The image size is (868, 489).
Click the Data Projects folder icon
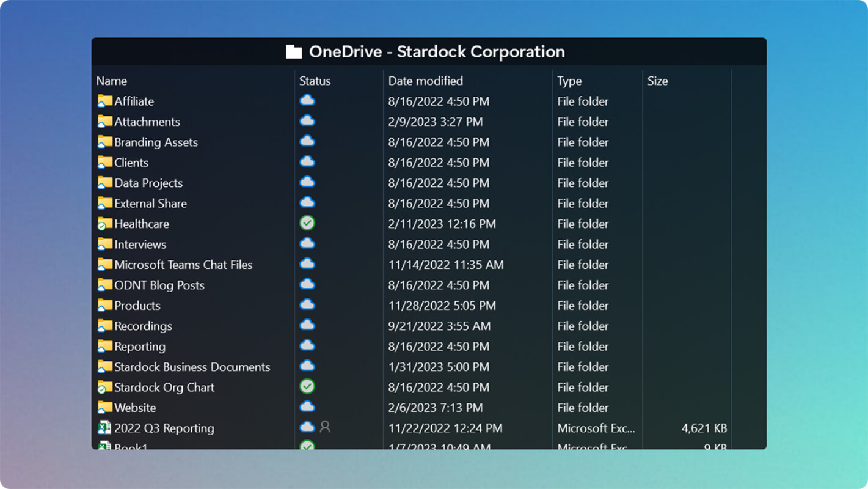[x=104, y=183]
